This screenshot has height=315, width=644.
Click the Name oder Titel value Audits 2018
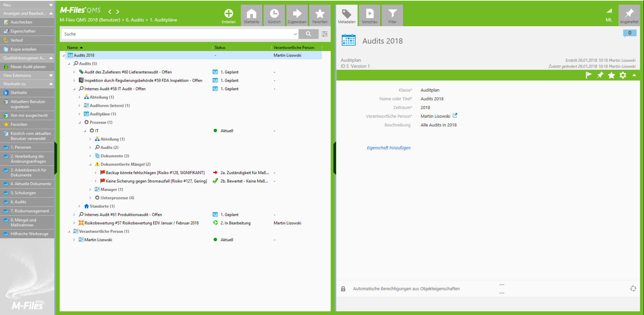tap(432, 99)
